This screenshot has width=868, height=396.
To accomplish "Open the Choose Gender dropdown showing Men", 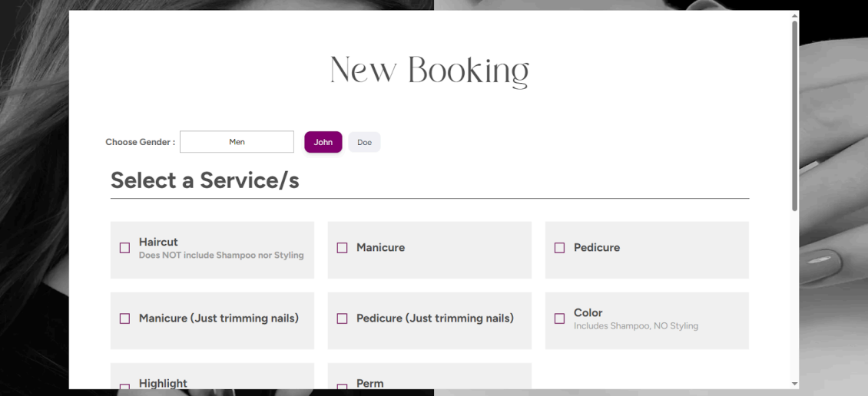I will click(237, 142).
